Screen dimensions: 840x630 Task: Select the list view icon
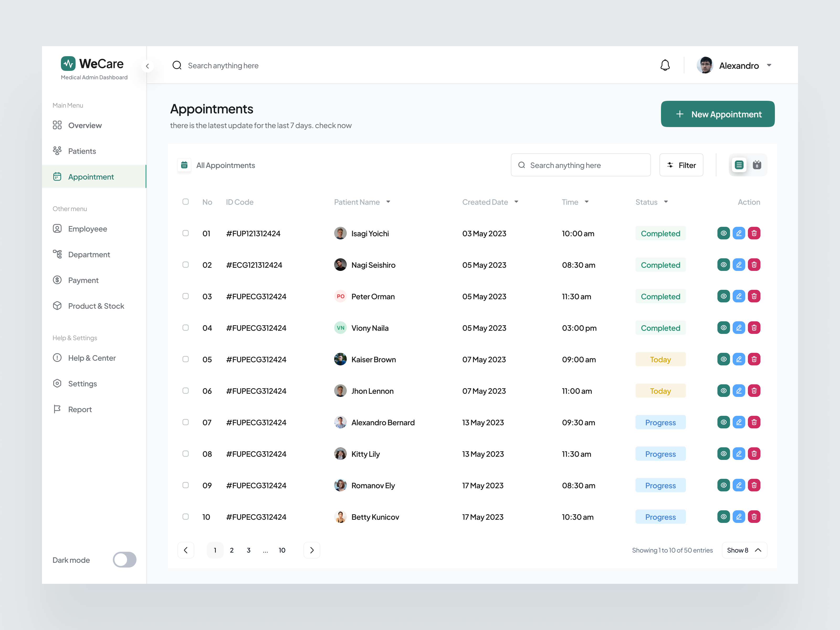coord(739,165)
